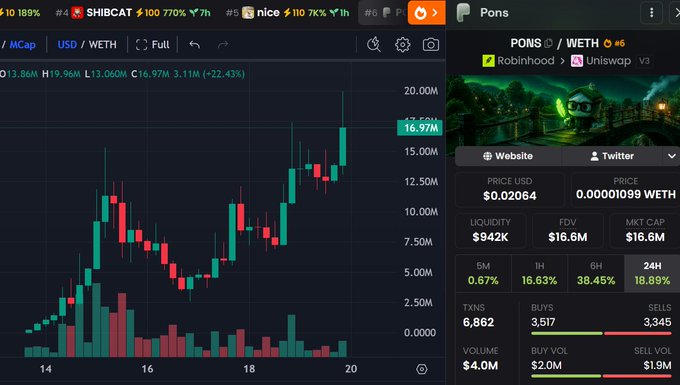Click the #6 trending fire rank badge
The width and height of the screenshot is (680, 385).
point(614,43)
